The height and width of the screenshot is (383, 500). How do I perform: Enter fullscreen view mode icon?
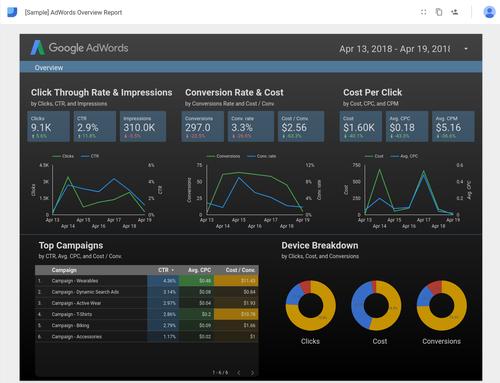click(423, 12)
